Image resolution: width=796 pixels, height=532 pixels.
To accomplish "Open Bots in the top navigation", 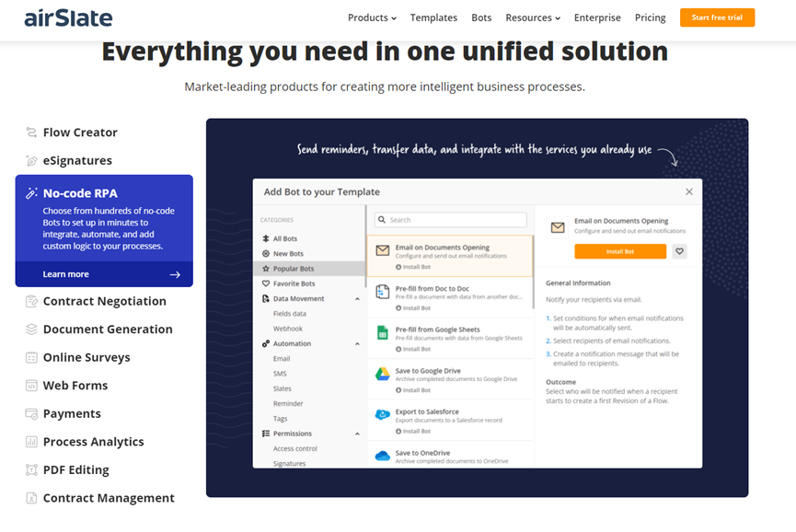I will coord(481,17).
